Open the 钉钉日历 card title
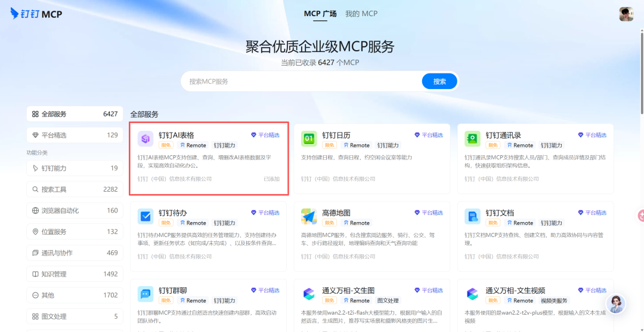 click(x=336, y=135)
